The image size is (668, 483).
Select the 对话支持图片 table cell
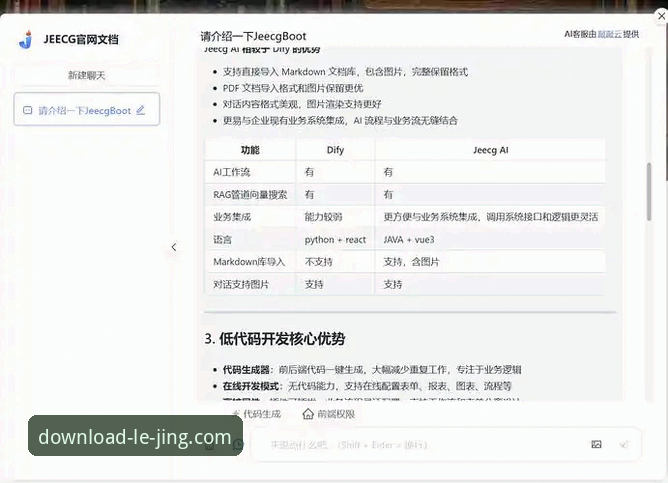(x=250, y=284)
